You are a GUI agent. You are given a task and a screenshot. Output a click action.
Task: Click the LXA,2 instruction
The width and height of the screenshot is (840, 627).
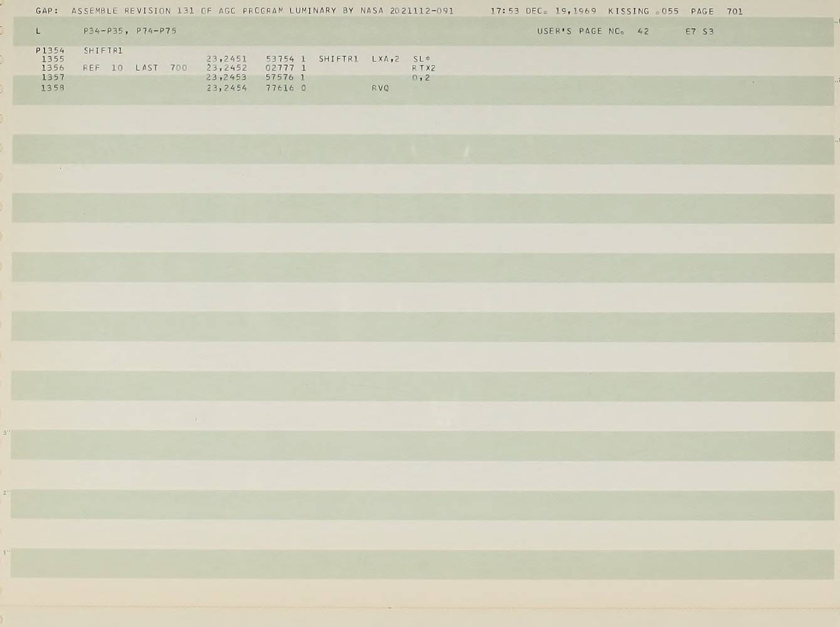(386, 59)
